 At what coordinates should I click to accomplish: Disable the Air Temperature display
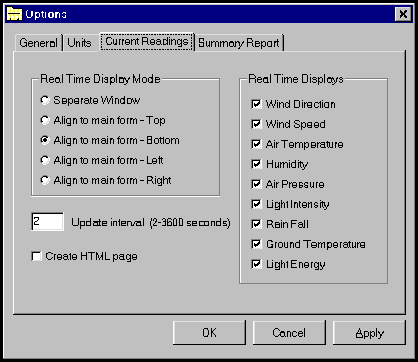pyautogui.click(x=256, y=144)
